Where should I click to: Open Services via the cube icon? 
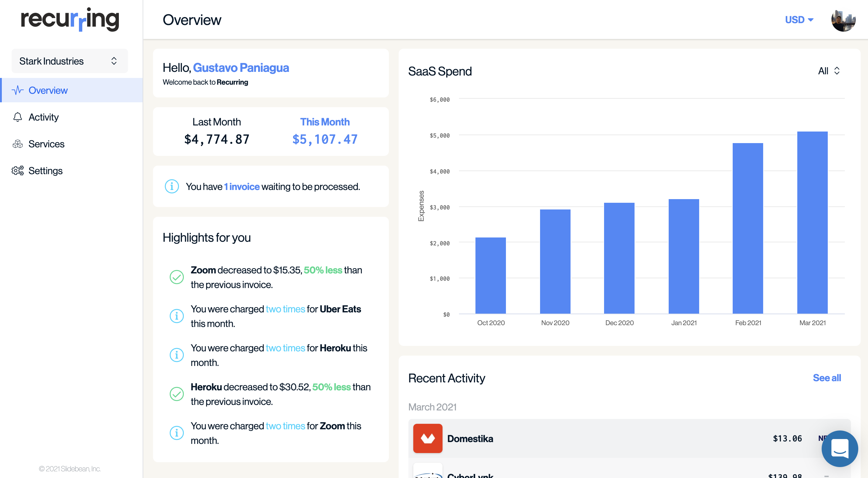coord(17,144)
